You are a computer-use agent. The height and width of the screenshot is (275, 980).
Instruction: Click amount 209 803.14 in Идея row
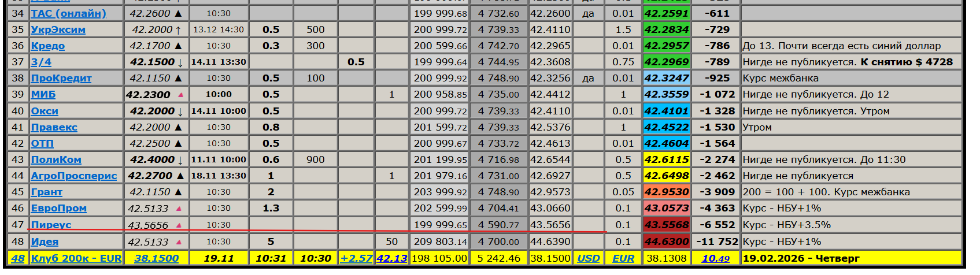(x=441, y=241)
